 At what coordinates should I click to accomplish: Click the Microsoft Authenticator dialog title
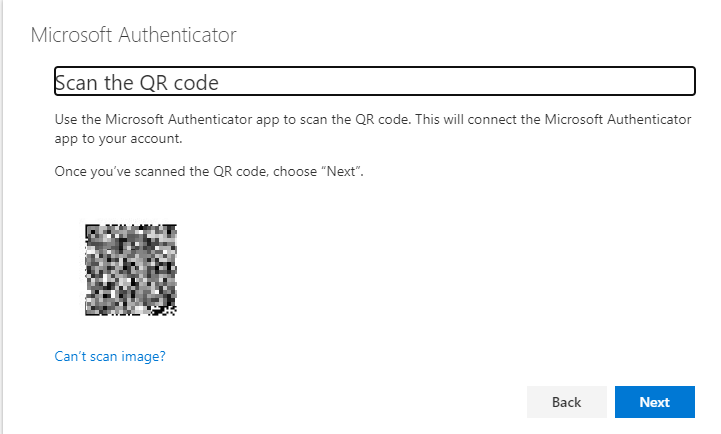pos(133,35)
